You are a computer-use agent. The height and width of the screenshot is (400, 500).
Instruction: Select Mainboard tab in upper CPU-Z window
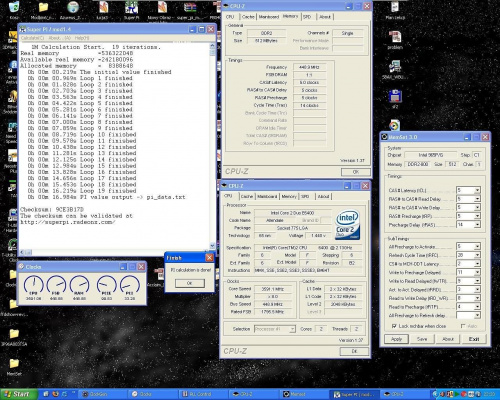coord(269,17)
